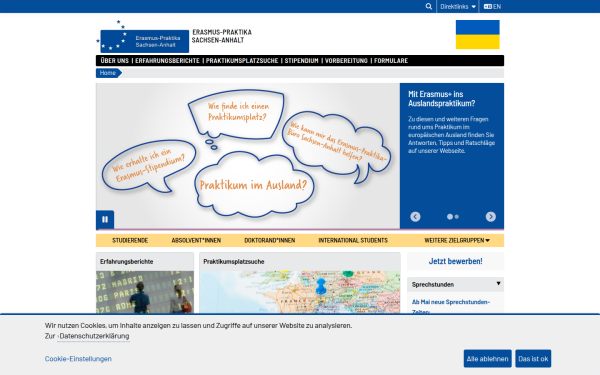600x375 pixels.
Task: Select the International Students tab
Action: click(x=353, y=240)
